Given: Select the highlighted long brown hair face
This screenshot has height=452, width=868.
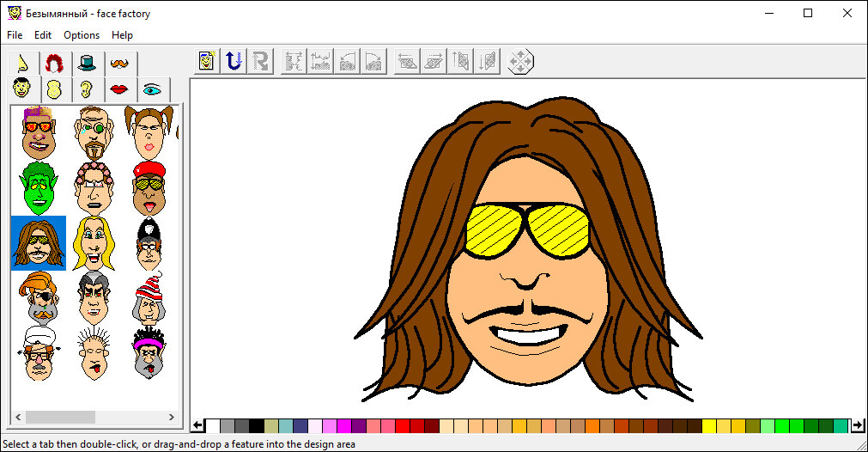Looking at the screenshot, I should pos(38,243).
